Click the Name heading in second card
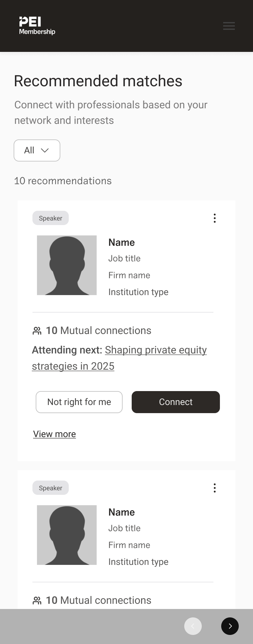253x644 pixels. (122, 512)
